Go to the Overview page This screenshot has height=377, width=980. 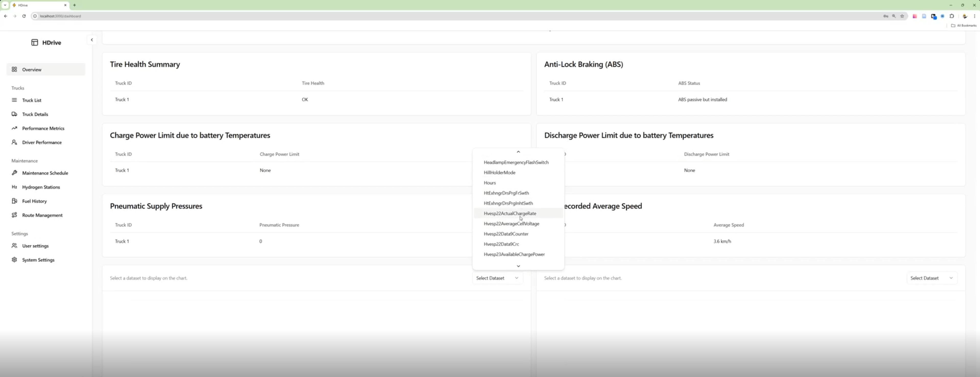click(32, 70)
